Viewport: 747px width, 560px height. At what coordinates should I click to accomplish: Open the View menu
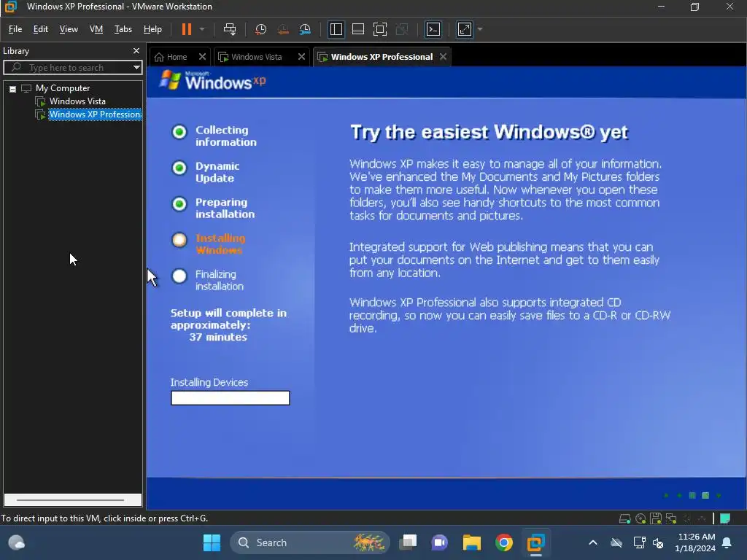[69, 29]
